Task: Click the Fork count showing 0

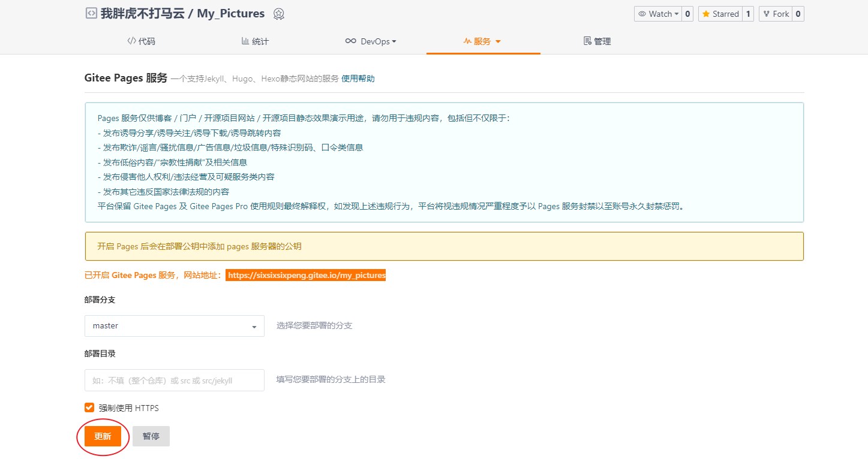Action: [798, 14]
